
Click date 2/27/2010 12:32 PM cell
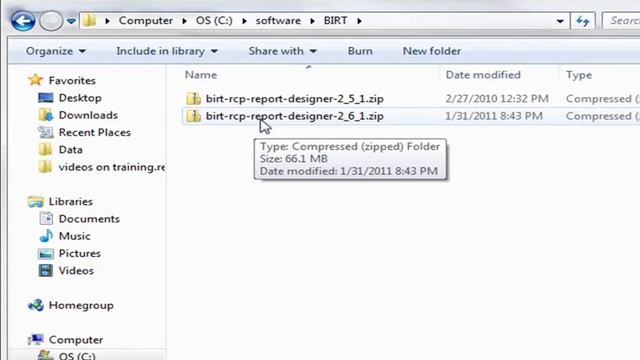(x=497, y=99)
